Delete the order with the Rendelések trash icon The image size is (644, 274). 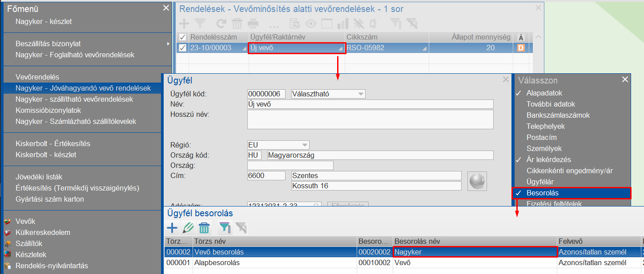coord(237,24)
